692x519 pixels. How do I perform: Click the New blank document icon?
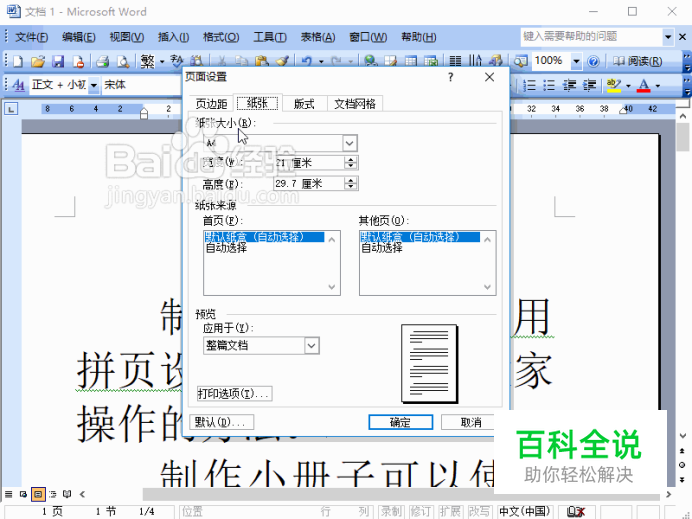coord(18,61)
